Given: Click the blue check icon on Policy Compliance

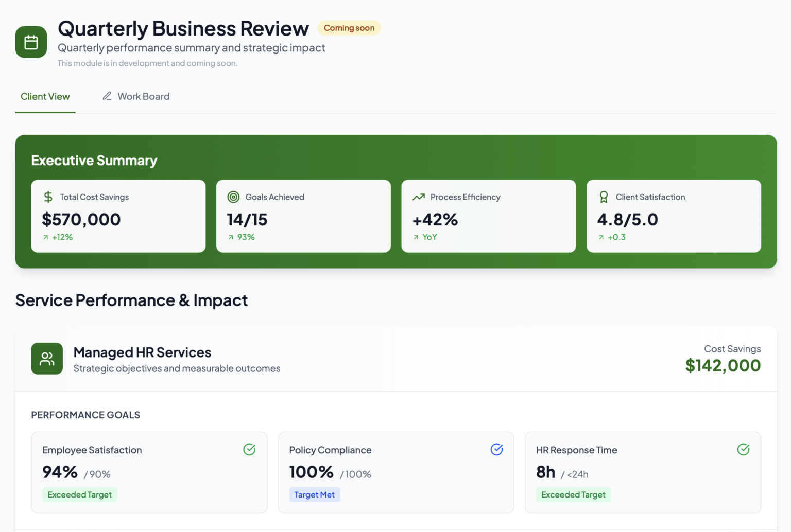Looking at the screenshot, I should tap(496, 450).
